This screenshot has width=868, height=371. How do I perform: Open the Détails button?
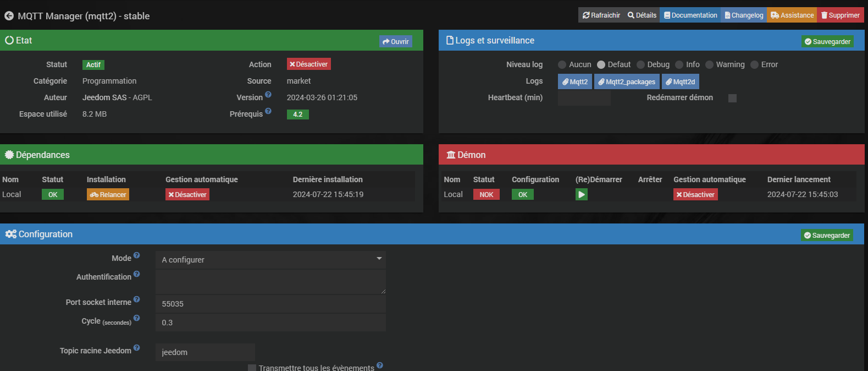(x=642, y=15)
